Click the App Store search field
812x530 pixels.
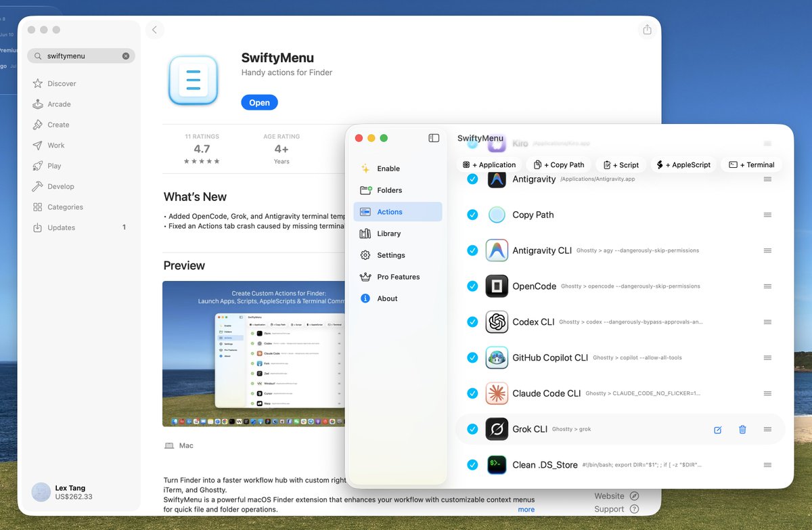pyautogui.click(x=81, y=56)
